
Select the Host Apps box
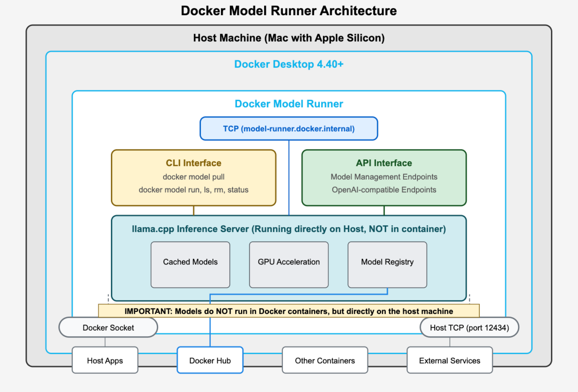[105, 360]
